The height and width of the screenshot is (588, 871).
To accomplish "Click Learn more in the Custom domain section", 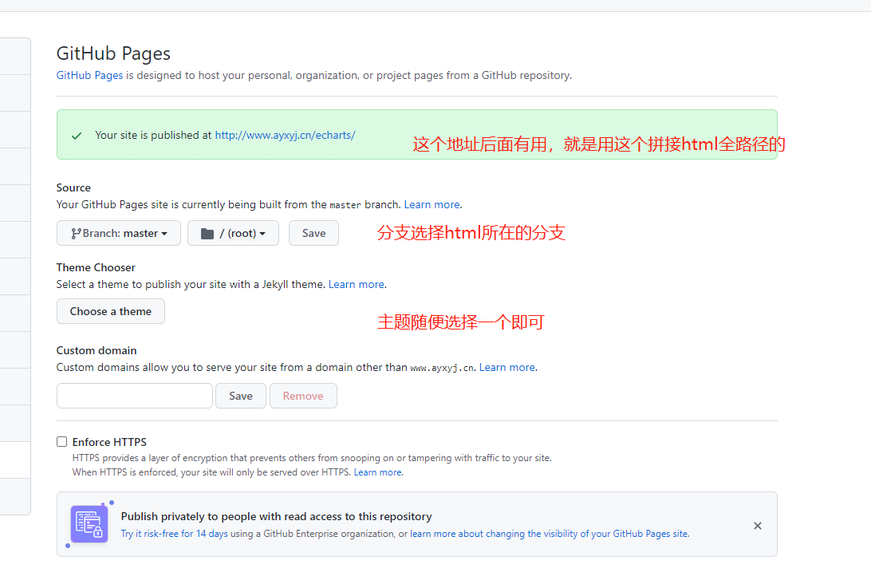I will click(506, 367).
